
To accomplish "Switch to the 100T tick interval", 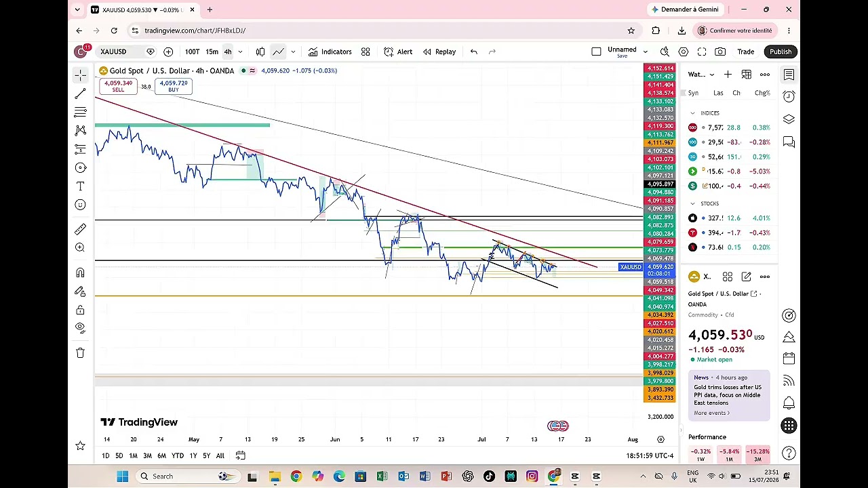I will pyautogui.click(x=192, y=52).
